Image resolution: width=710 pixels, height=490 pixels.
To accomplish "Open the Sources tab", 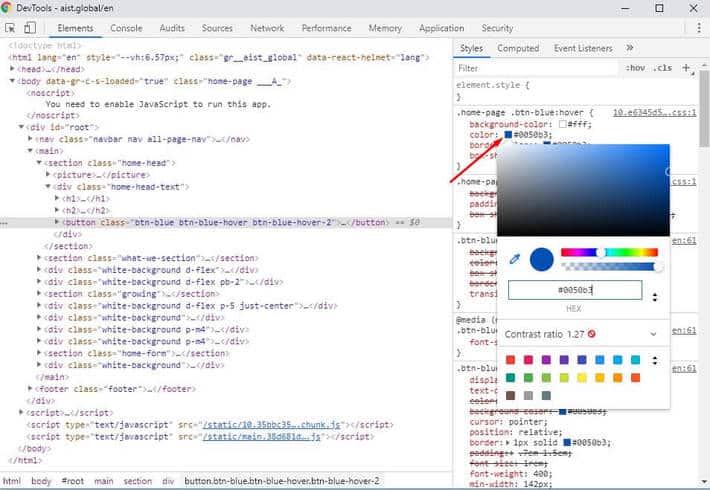I will coord(217,28).
